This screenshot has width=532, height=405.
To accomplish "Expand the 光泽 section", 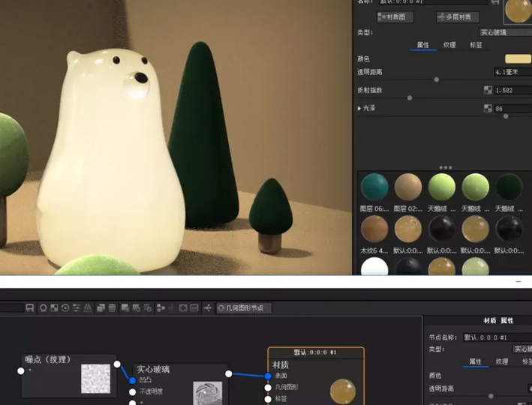I will [359, 109].
